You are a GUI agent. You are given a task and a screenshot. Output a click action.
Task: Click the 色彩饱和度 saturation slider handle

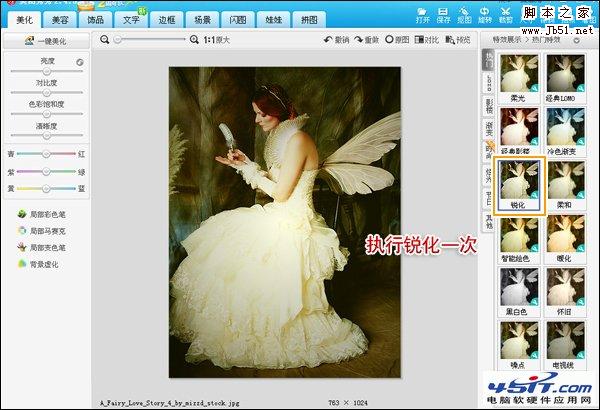click(x=46, y=114)
